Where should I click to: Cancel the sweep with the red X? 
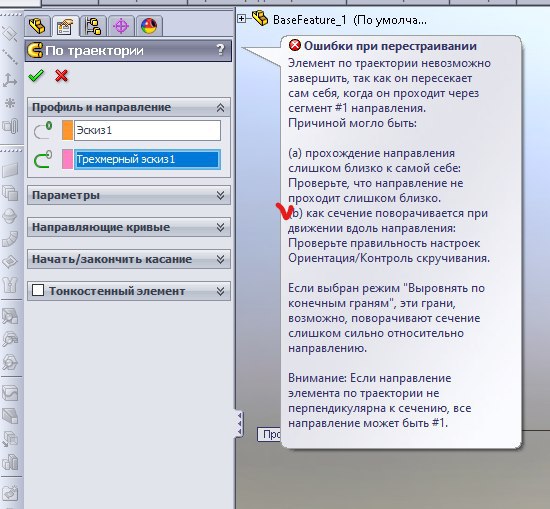[x=61, y=75]
